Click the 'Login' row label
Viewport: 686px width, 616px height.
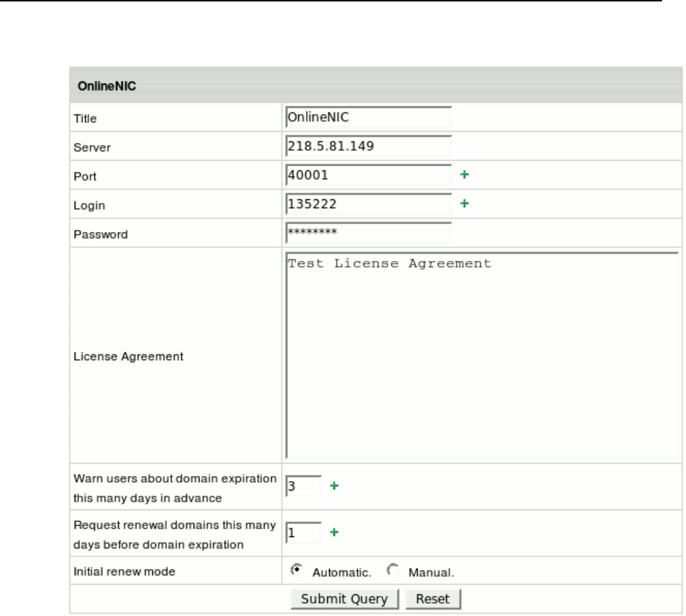[x=89, y=206]
